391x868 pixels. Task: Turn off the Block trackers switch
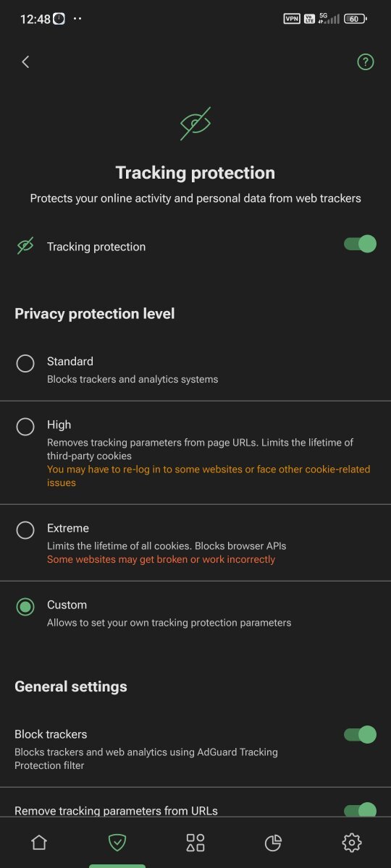pyautogui.click(x=360, y=735)
